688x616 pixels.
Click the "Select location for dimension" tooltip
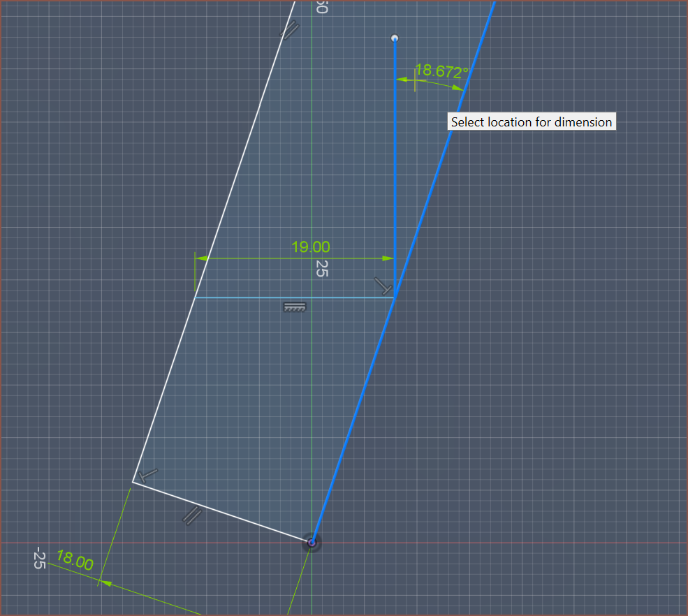(531, 122)
